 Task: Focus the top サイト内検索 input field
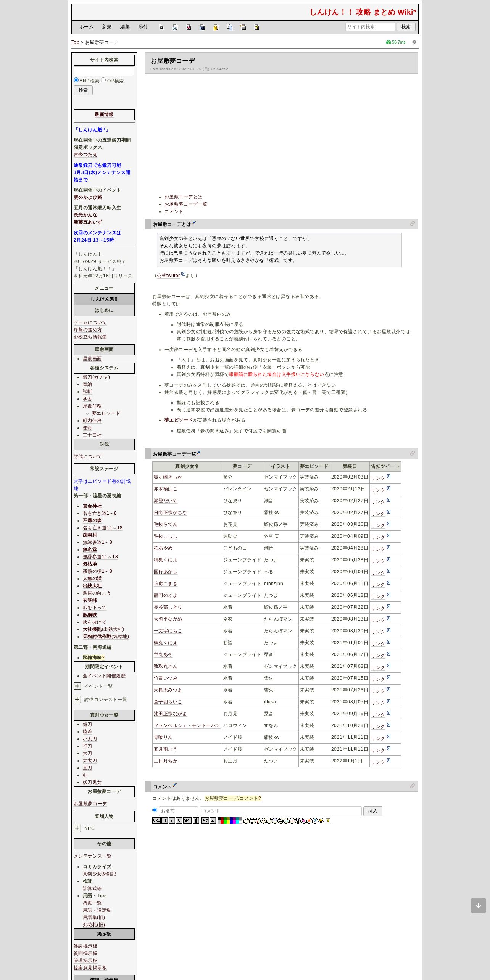pyautogui.click(x=370, y=27)
